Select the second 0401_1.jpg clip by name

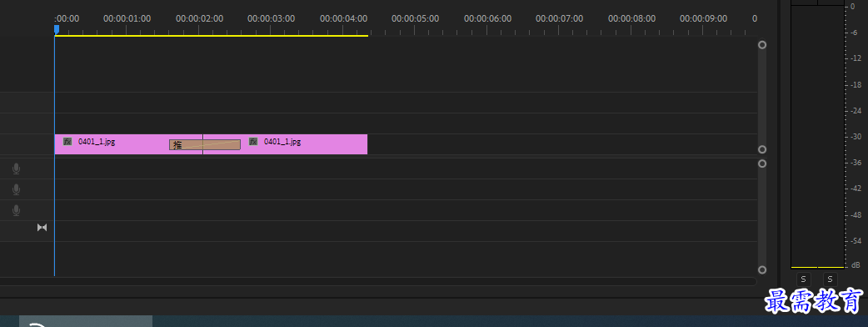[282, 142]
